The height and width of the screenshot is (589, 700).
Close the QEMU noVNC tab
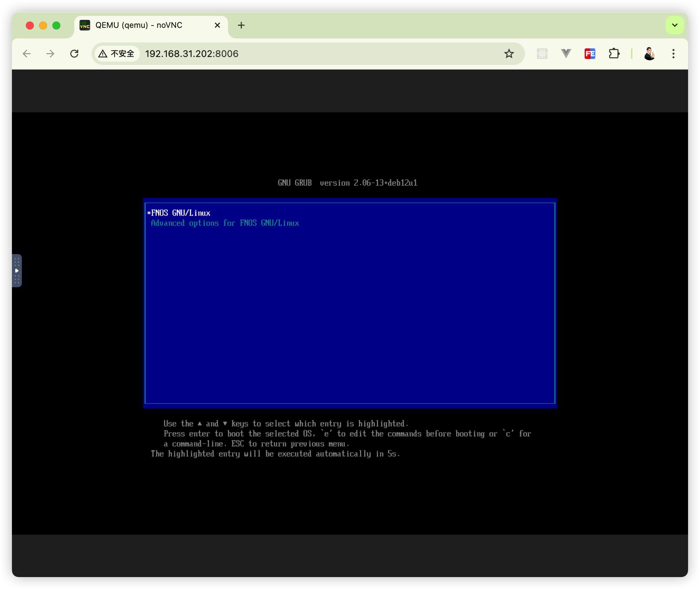[217, 26]
